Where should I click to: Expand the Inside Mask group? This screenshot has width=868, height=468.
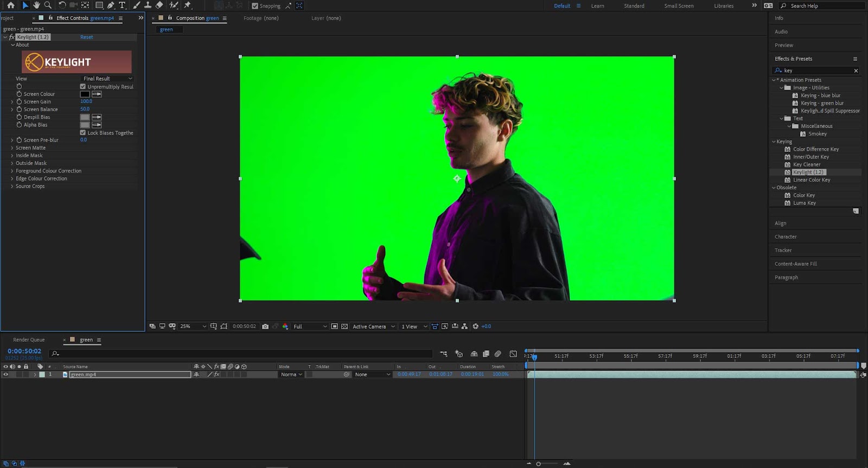pyautogui.click(x=12, y=156)
